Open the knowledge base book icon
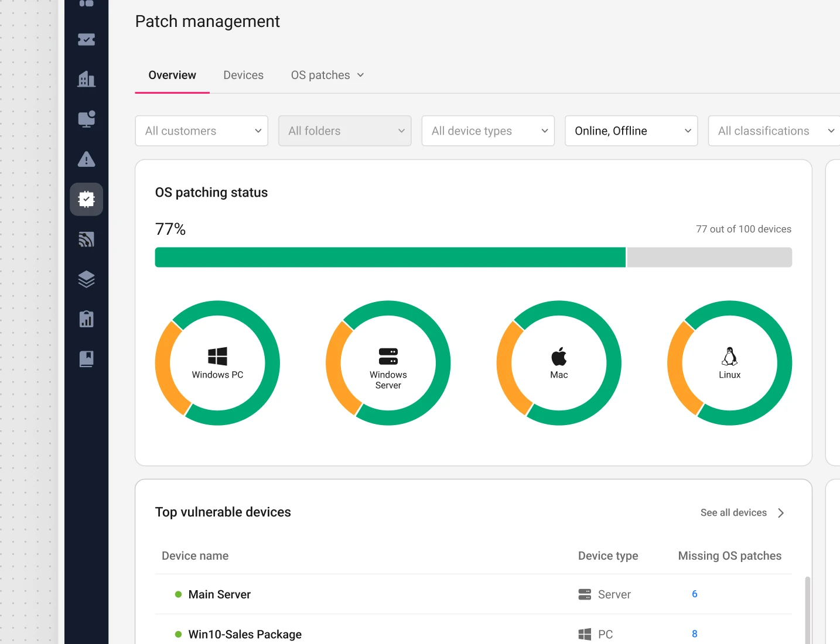Image resolution: width=840 pixels, height=644 pixels. click(86, 359)
